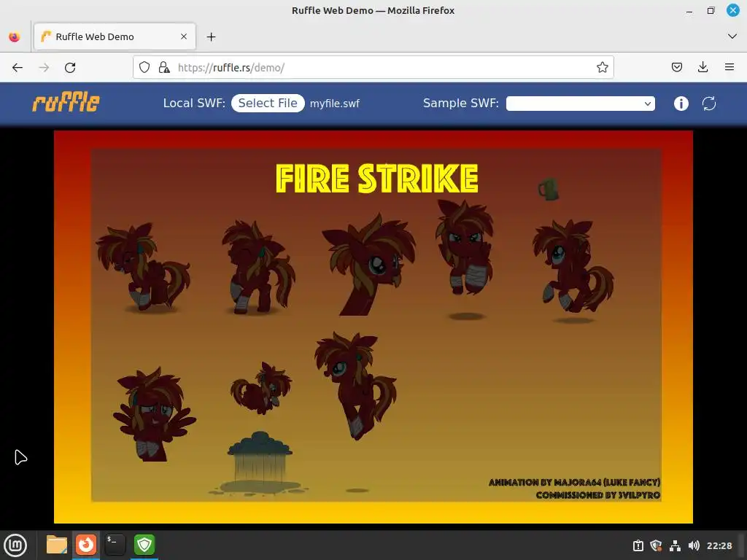Viewport: 747px width, 560px height.
Task: Open the Sample SWF dropdown
Action: pyautogui.click(x=580, y=104)
